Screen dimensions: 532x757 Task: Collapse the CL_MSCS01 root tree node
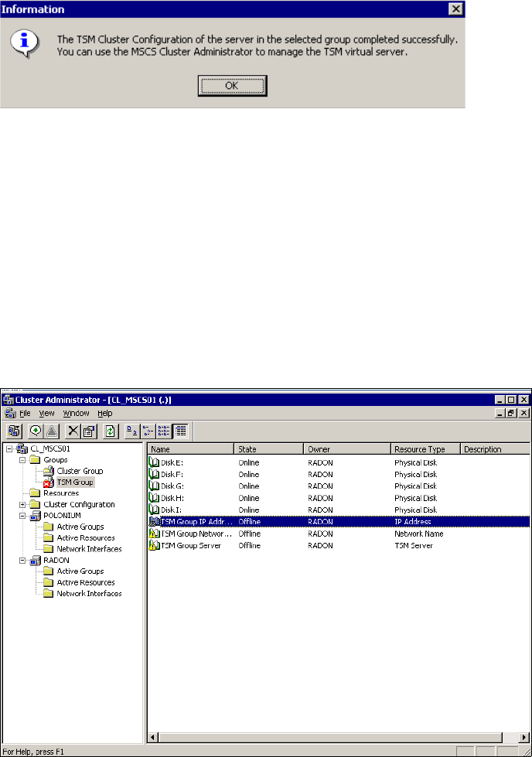[9, 448]
